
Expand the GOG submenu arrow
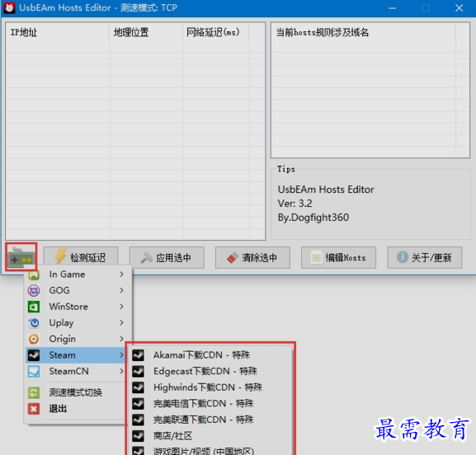pos(121,290)
